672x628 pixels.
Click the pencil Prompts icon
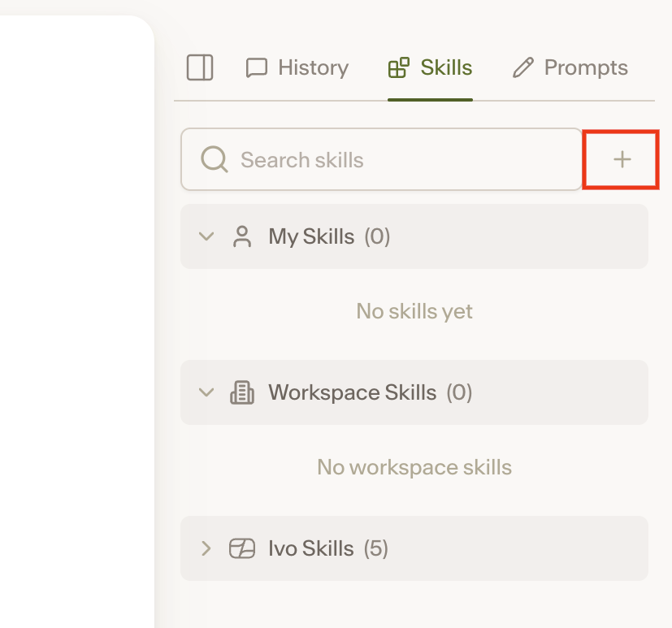522,67
